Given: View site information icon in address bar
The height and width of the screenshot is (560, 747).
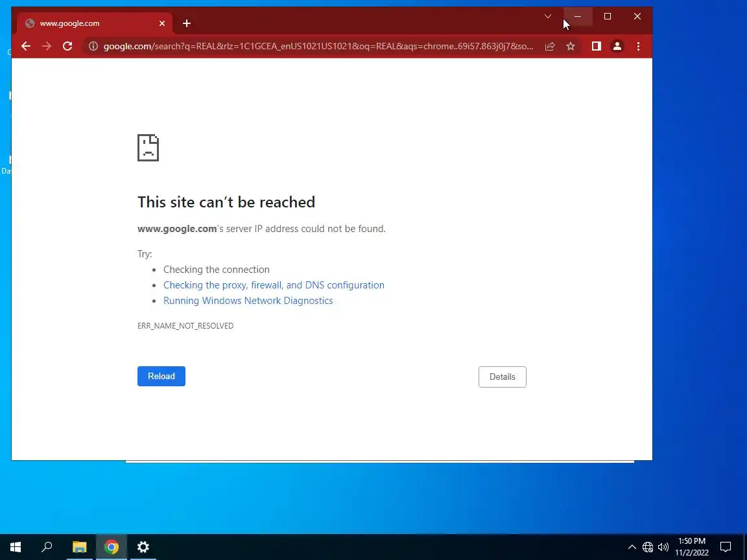Looking at the screenshot, I should click(93, 46).
